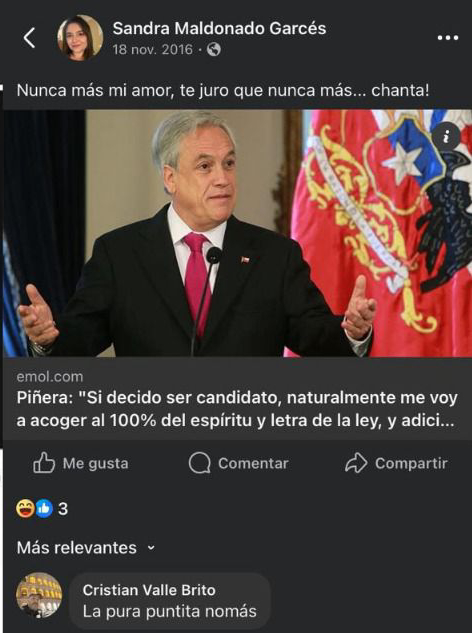
Task: Expand the Más relevantes comment sort dropdown
Action: coord(86,548)
